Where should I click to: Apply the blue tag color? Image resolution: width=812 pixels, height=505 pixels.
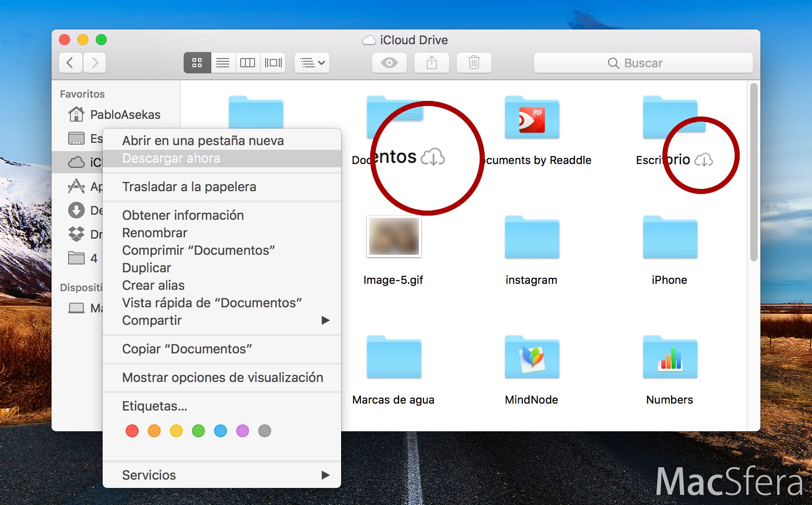point(220,431)
